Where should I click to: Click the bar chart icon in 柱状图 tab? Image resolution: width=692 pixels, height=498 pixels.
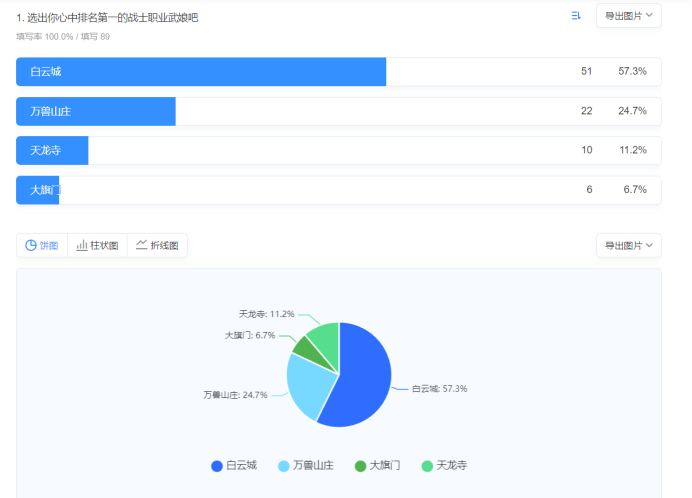(x=82, y=245)
